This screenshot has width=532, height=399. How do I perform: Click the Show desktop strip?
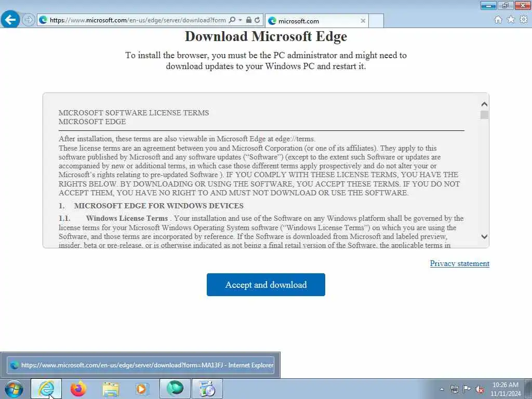[x=528, y=389]
